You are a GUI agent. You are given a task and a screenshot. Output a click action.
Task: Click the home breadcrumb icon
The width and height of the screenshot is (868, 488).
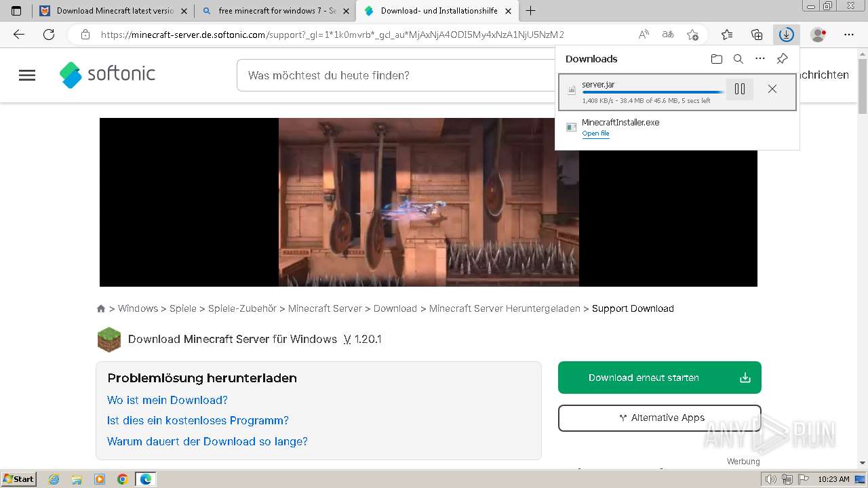(101, 308)
